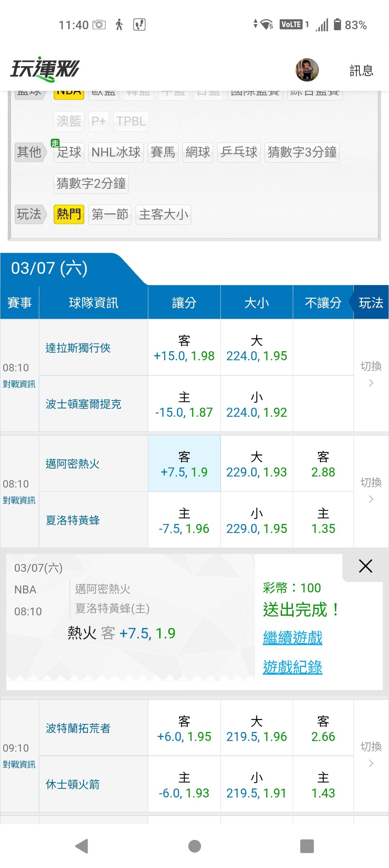Select the 主客大小 play type filter
The height and width of the screenshot is (868, 389).
tap(164, 214)
